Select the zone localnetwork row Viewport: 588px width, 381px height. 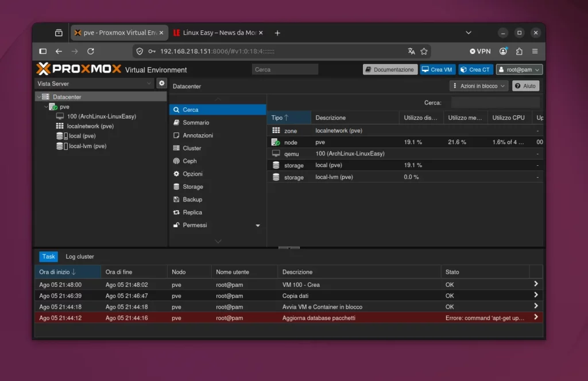click(405, 130)
